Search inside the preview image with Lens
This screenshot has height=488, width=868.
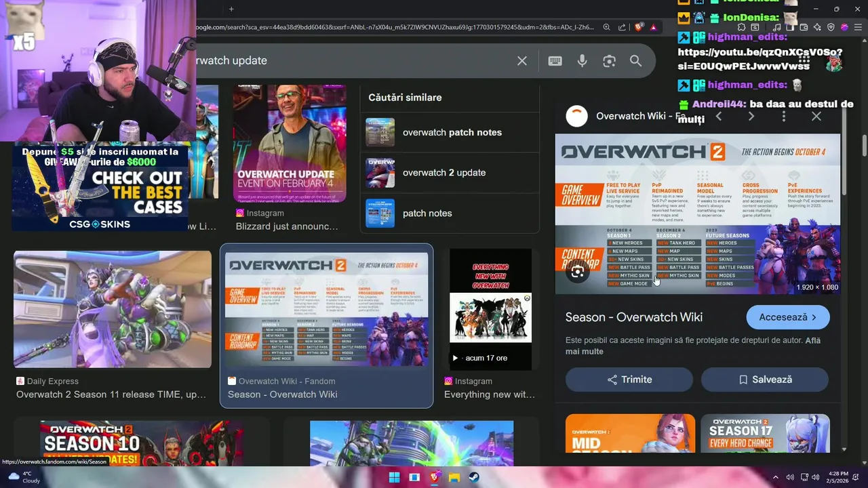coord(578,272)
